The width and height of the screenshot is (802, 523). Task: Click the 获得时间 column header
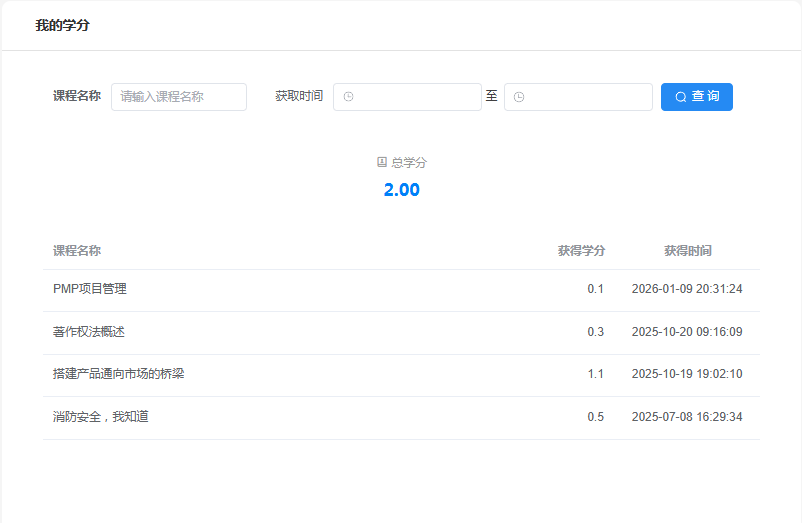point(687,251)
